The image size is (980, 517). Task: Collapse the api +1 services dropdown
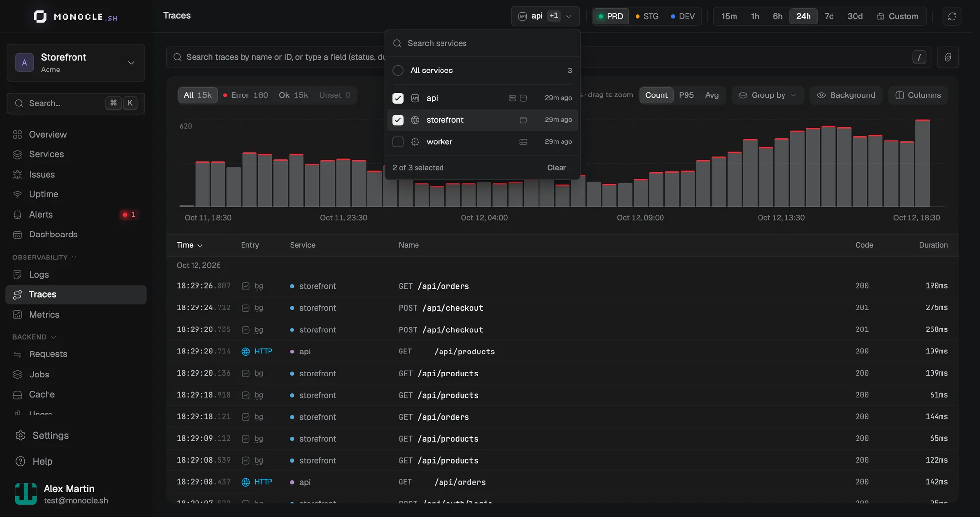click(x=545, y=16)
